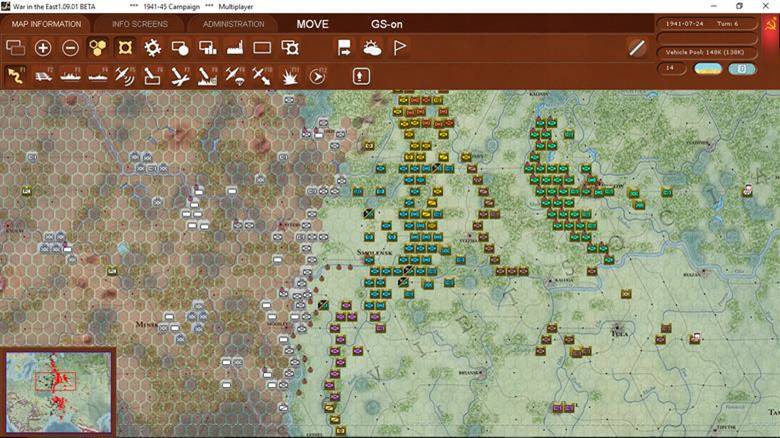Screen dimensions: 780x438
Task: Click the blue and yellow weather pill
Action: click(x=708, y=69)
